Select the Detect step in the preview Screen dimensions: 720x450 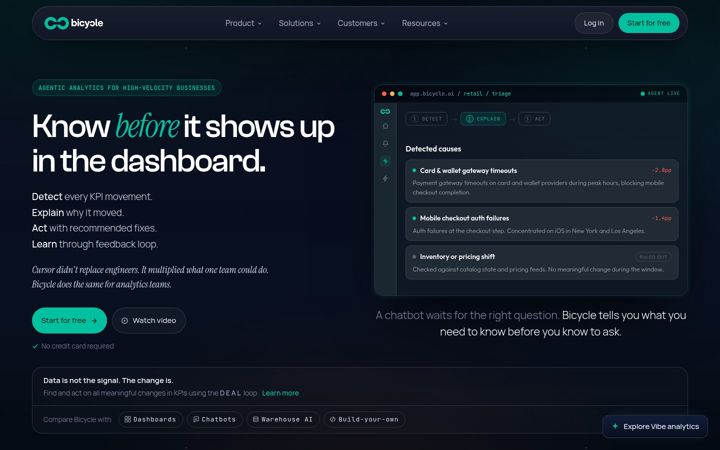pyautogui.click(x=427, y=119)
